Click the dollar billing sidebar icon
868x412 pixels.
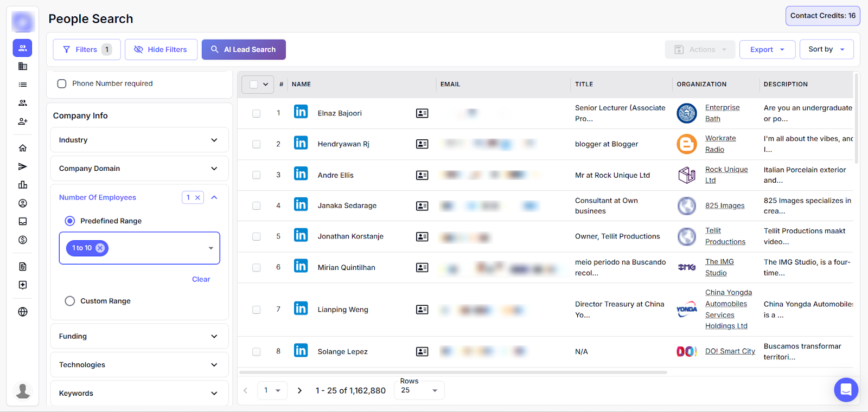(x=23, y=240)
